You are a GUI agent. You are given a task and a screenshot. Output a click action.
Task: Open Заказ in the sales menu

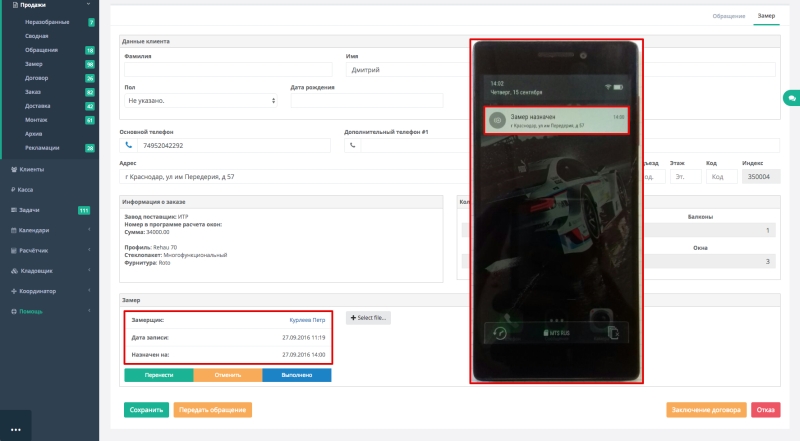click(x=33, y=92)
